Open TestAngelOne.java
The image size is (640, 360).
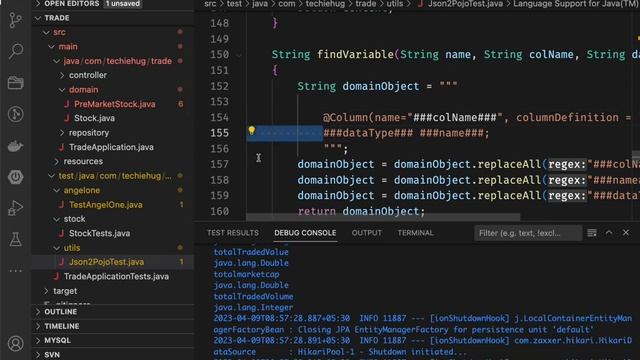106,204
